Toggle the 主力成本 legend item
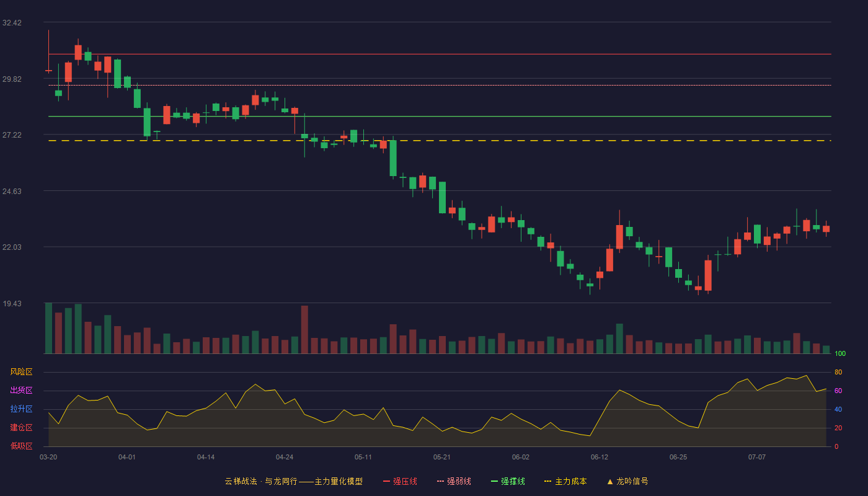Image resolution: width=868 pixels, height=496 pixels. pyautogui.click(x=565, y=481)
